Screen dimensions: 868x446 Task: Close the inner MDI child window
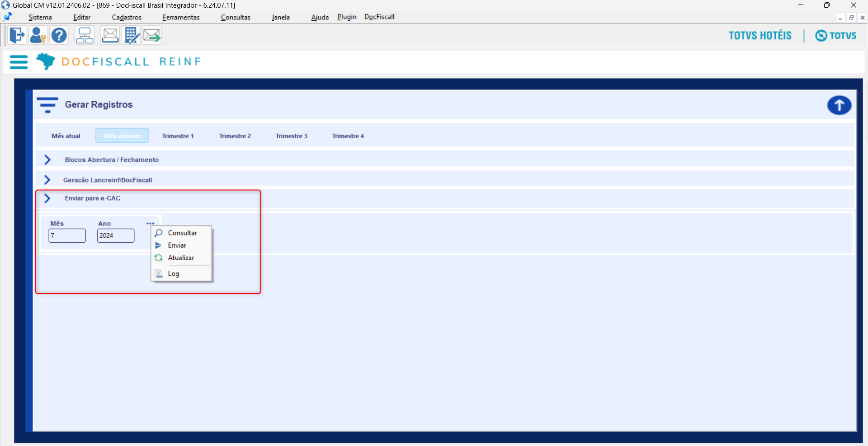(863, 18)
